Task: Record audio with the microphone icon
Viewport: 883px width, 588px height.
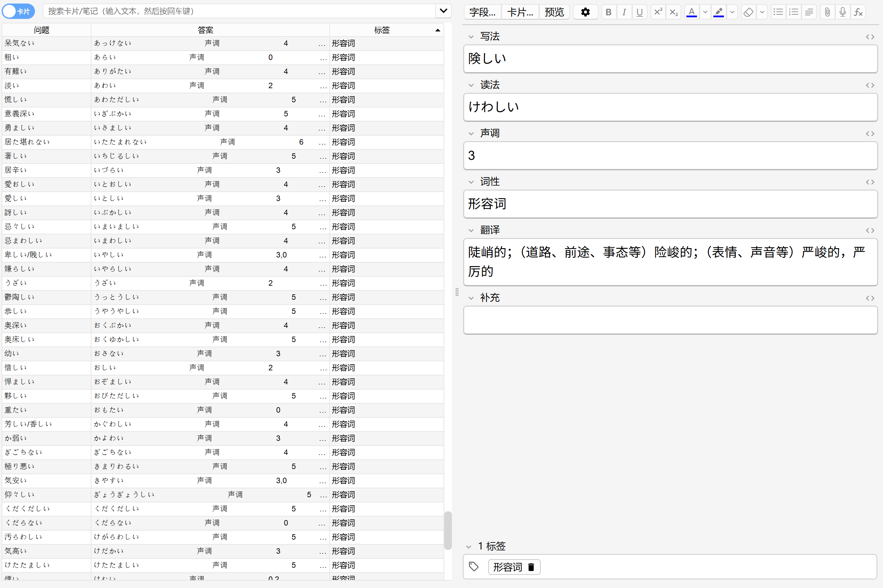Action: coord(843,12)
